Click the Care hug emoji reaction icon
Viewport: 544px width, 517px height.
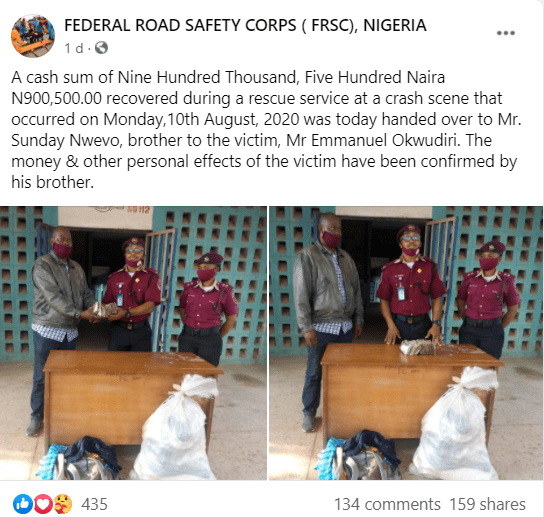click(x=63, y=504)
